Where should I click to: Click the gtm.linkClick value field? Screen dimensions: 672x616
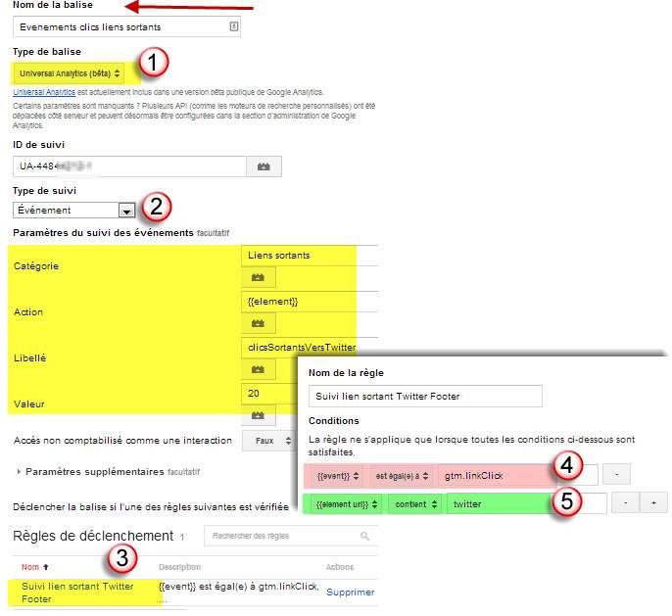point(517,476)
